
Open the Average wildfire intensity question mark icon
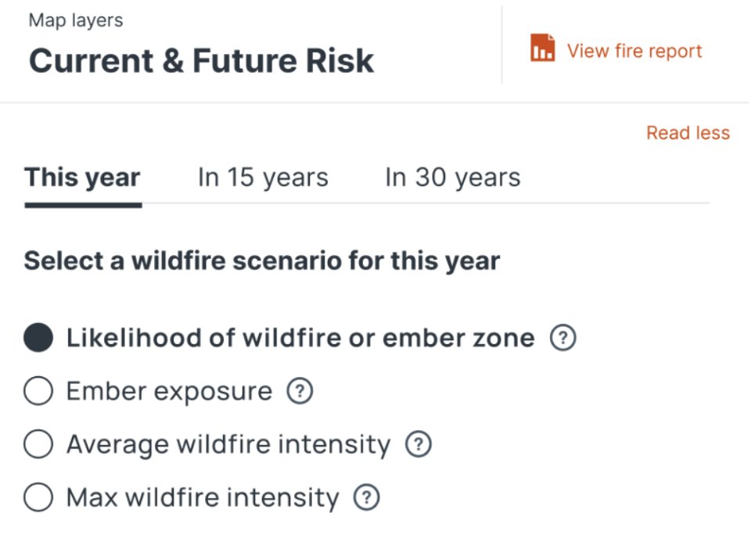pyautogui.click(x=419, y=444)
